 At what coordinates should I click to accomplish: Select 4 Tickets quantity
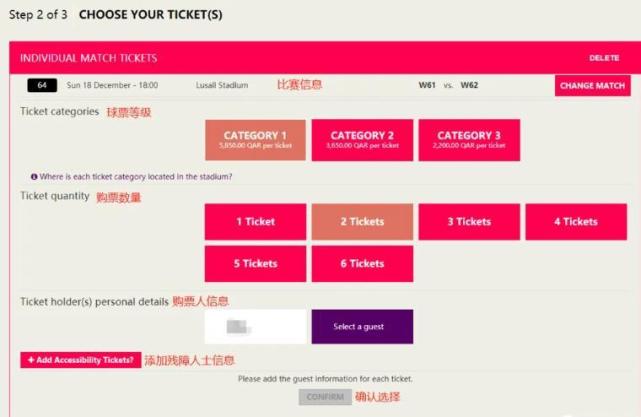tap(576, 222)
